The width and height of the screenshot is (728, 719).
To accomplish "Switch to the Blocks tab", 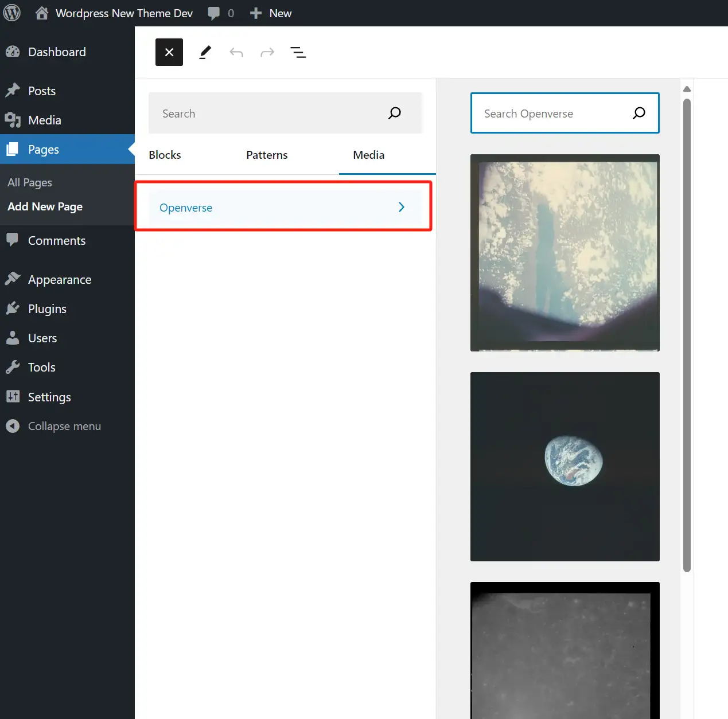I will (x=165, y=155).
